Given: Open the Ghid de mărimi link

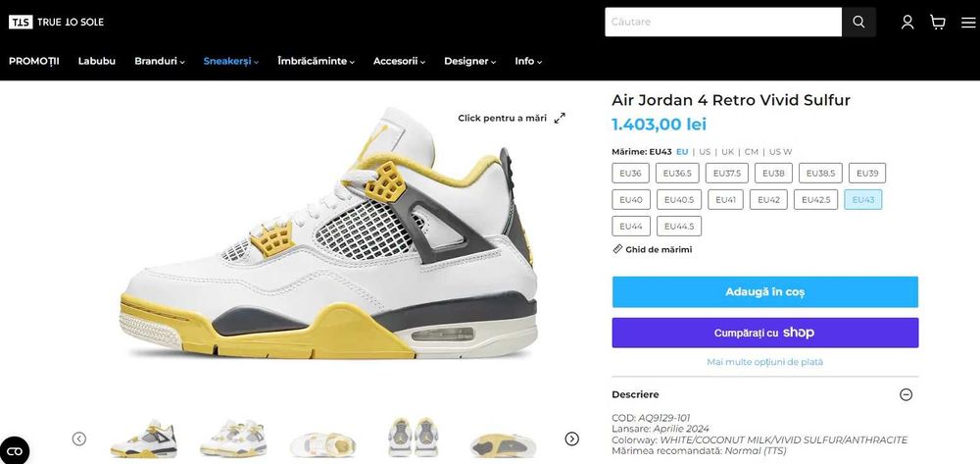Looking at the screenshot, I should click(653, 249).
